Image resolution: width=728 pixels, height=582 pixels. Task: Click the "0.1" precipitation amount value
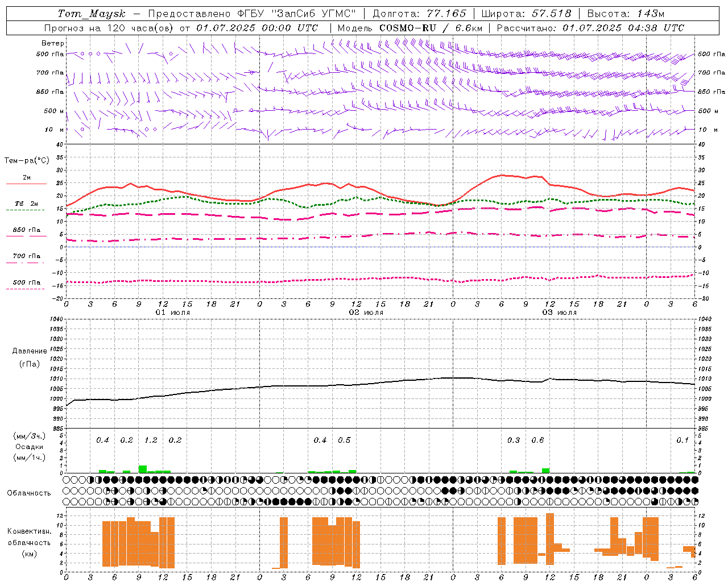(x=682, y=440)
